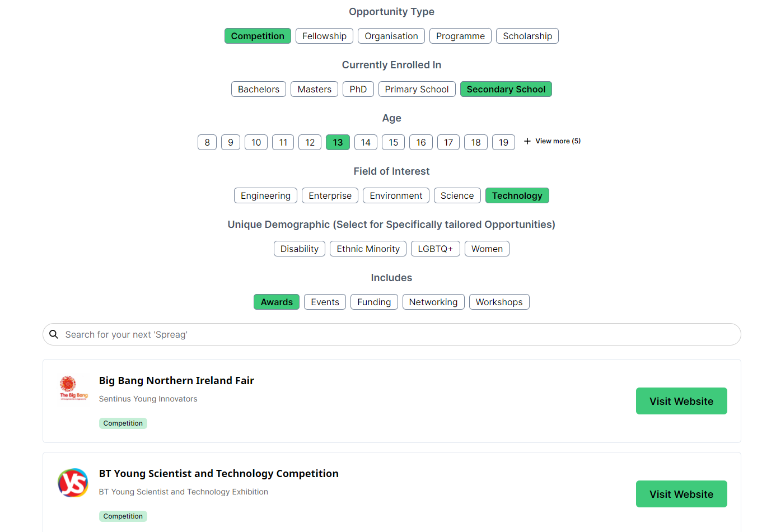
Task: Open Big Bang Northern Ireland Fair title
Action: tap(176, 381)
